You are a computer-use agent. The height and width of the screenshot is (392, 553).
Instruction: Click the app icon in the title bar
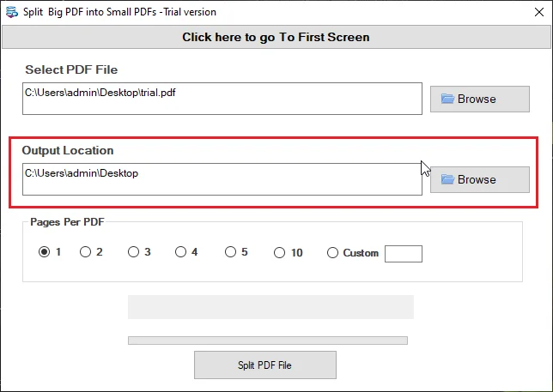click(11, 12)
